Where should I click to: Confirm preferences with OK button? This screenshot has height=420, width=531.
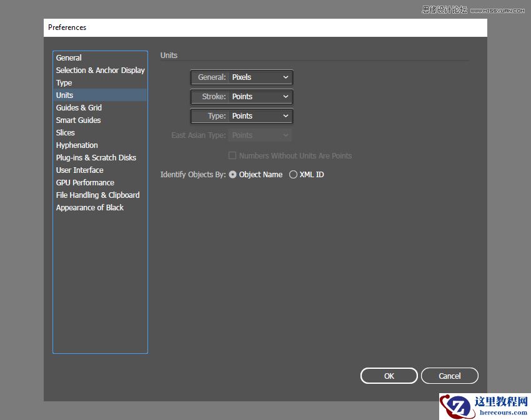click(389, 376)
